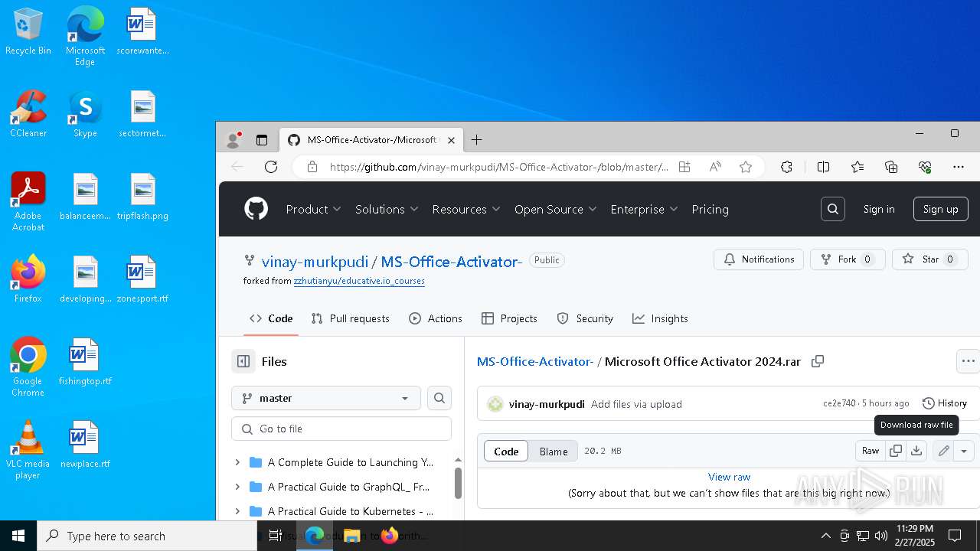Open CCleaner desktop shortcut
The width and height of the screenshot is (980, 551).
click(28, 114)
